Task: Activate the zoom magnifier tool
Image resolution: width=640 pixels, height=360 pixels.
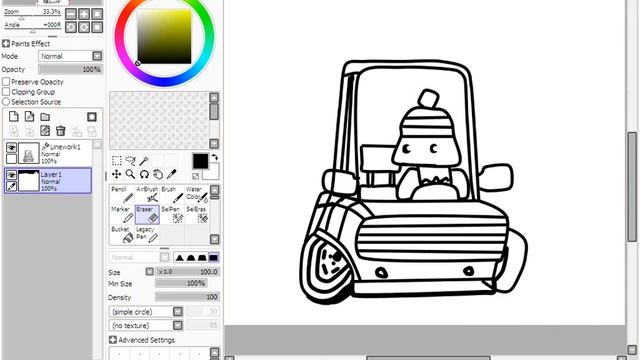Action: (131, 174)
